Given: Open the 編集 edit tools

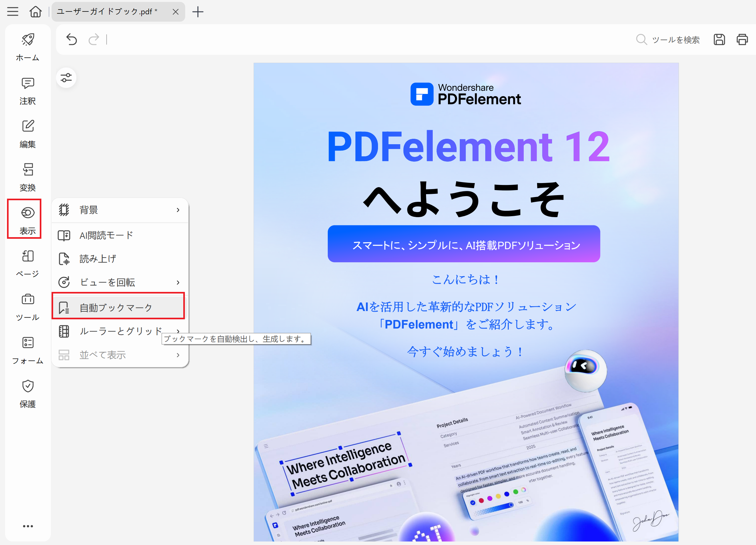Looking at the screenshot, I should click(x=28, y=134).
